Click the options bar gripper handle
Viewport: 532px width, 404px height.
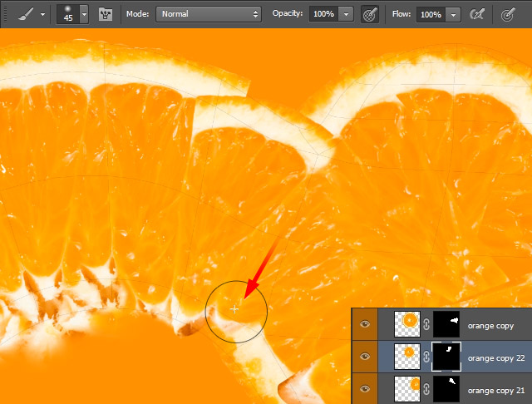[5, 14]
